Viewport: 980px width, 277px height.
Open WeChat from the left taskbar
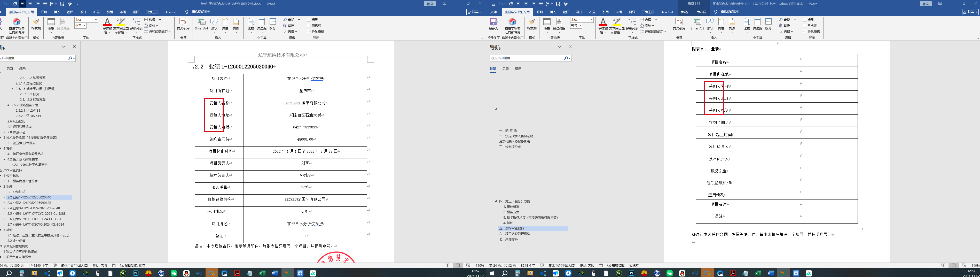coord(174,273)
